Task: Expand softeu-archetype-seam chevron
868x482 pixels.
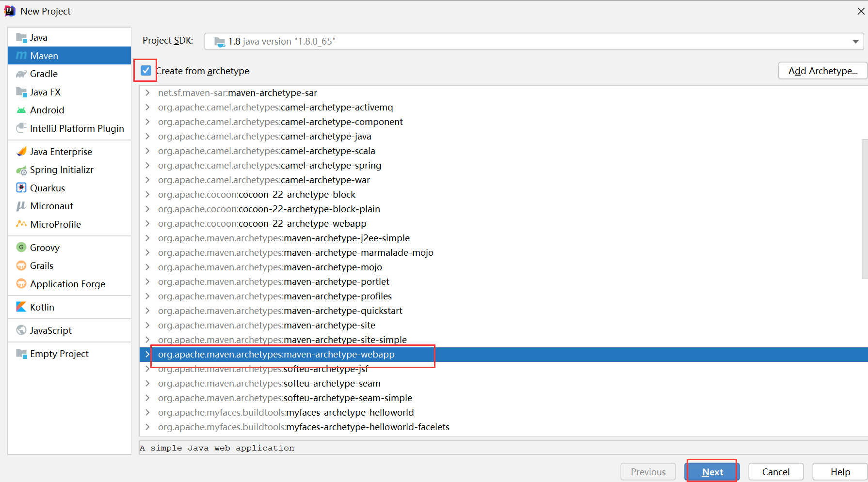Action: pos(147,383)
